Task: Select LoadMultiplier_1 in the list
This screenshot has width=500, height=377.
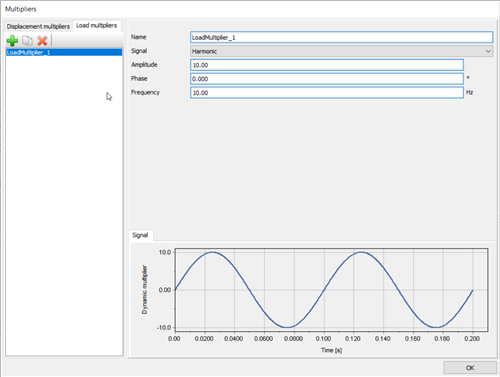Action: (x=64, y=52)
